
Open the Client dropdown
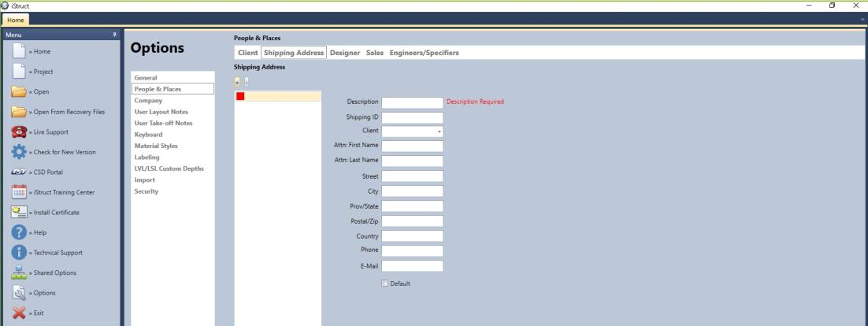(x=413, y=132)
